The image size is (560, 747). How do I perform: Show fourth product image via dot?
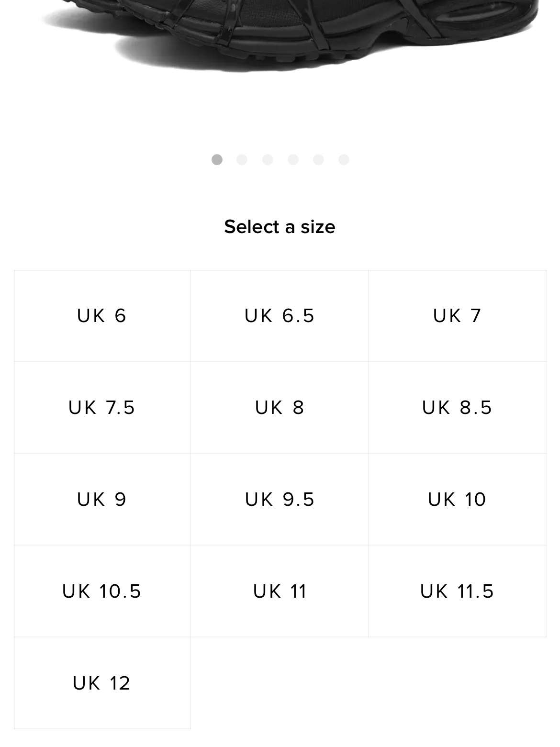293,159
